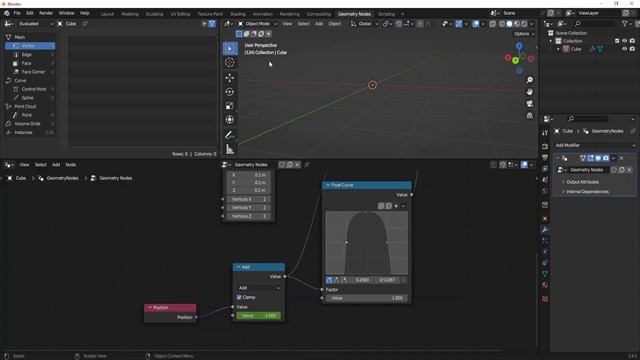Adjust Float Curve Value slider
The height and width of the screenshot is (360, 640).
(x=367, y=298)
